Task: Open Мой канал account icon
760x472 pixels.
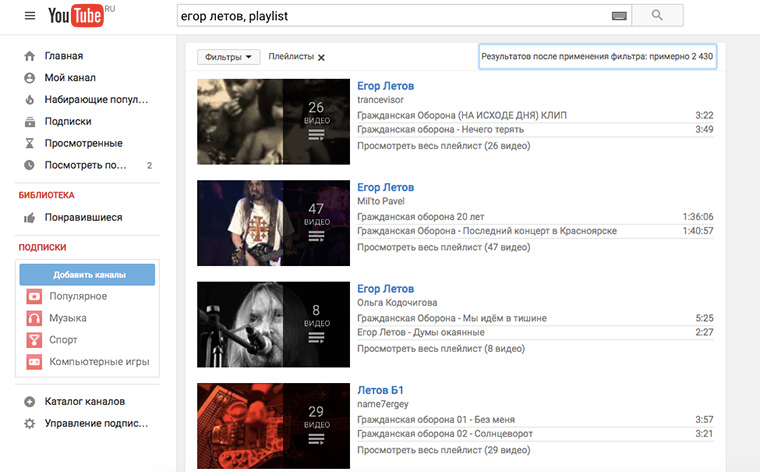Action: [x=30, y=78]
